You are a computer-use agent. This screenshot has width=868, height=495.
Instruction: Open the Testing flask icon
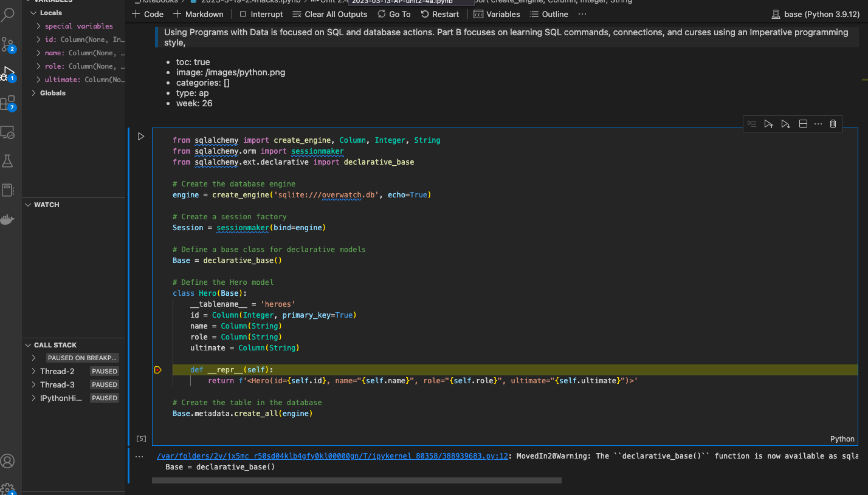[x=7, y=161]
